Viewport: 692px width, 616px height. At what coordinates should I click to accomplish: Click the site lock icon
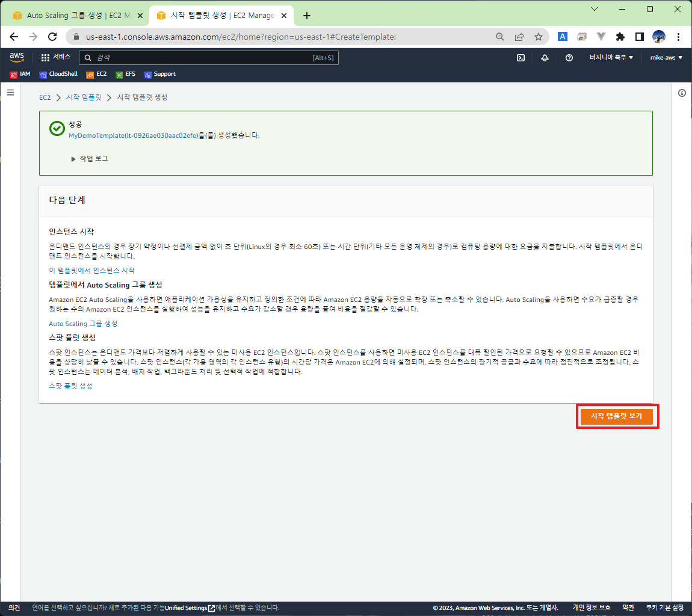tap(76, 37)
